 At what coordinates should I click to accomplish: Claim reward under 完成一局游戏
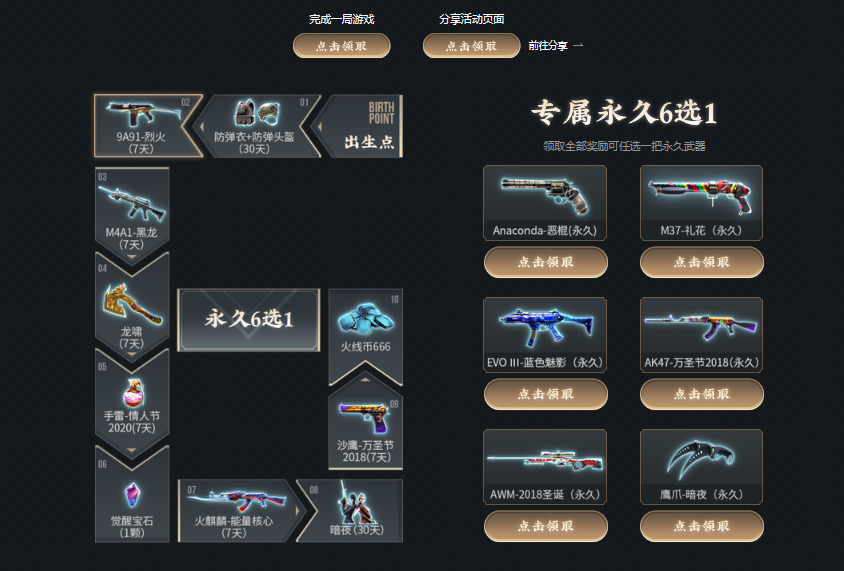[x=341, y=46]
